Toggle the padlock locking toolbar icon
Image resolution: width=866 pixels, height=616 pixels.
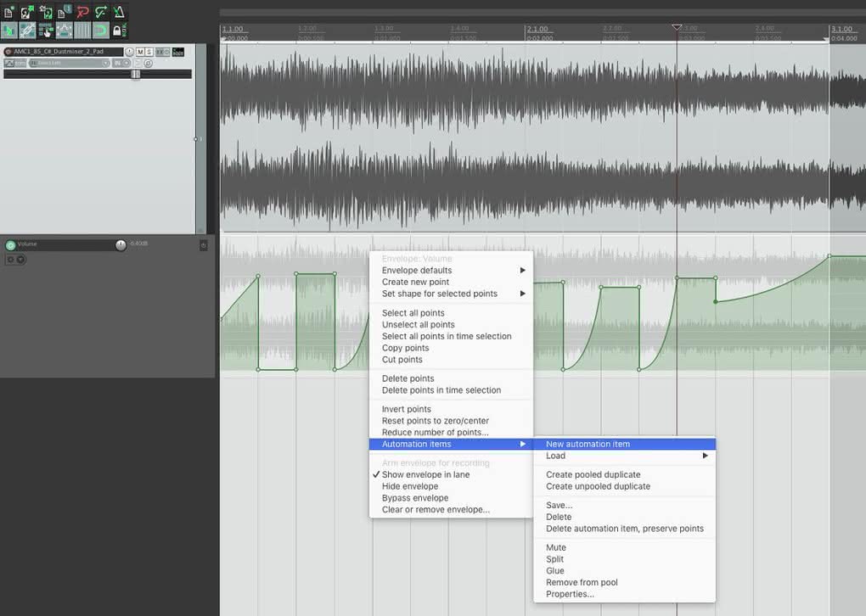click(x=119, y=31)
